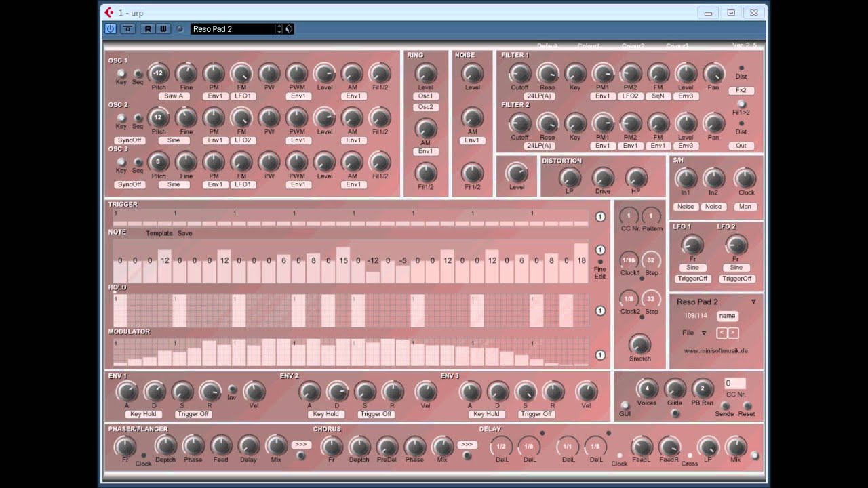Viewport: 868px width, 488px height.
Task: Open LFO 2 TriggerOff dropdown
Action: (737, 279)
